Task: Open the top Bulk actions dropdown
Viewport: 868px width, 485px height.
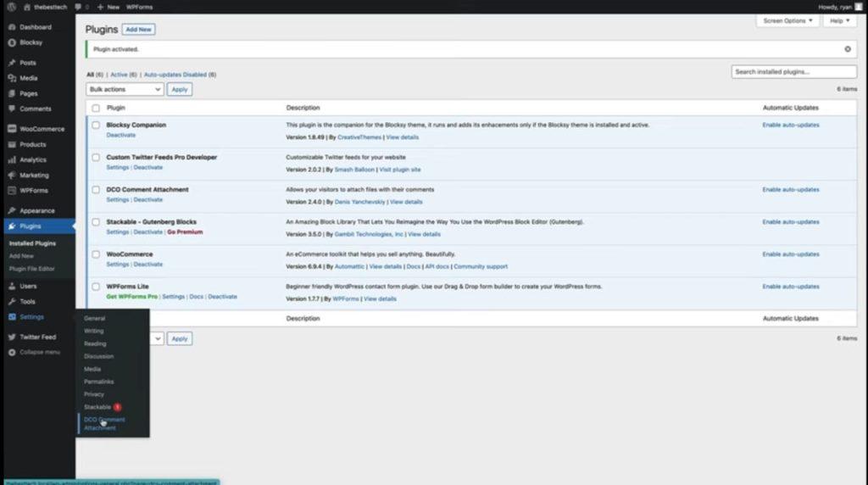Action: (x=125, y=89)
